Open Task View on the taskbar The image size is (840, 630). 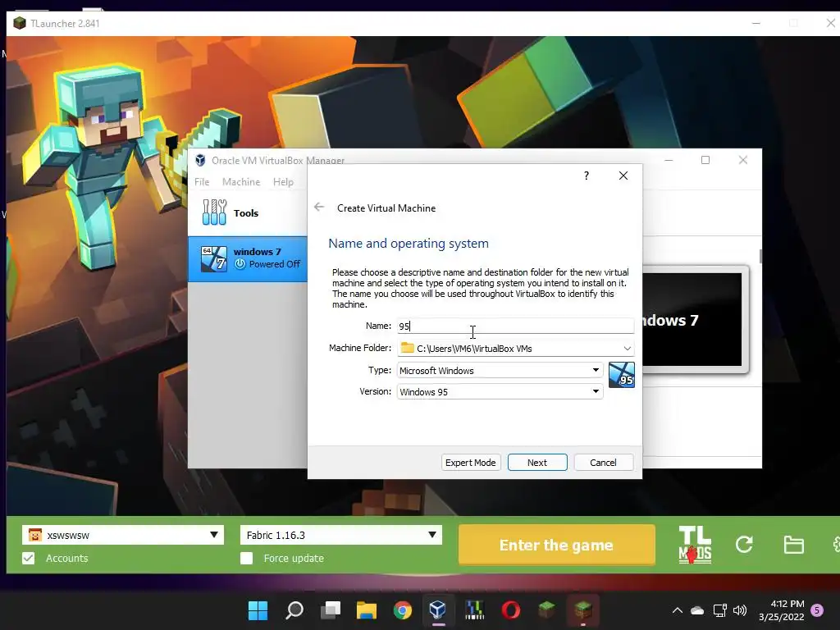(331, 610)
